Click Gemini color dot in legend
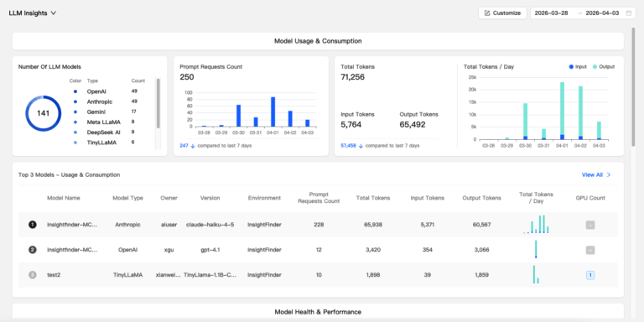The width and height of the screenshot is (644, 322). [75, 112]
